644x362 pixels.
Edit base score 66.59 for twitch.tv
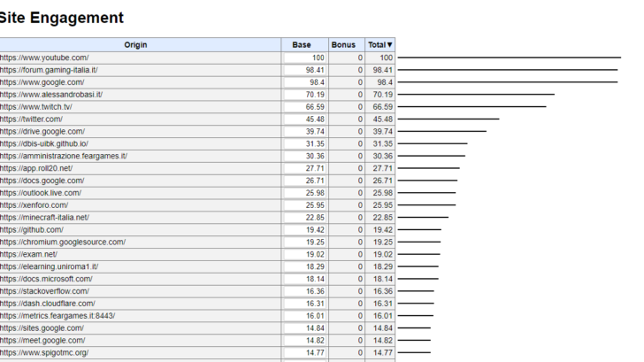pyautogui.click(x=304, y=107)
